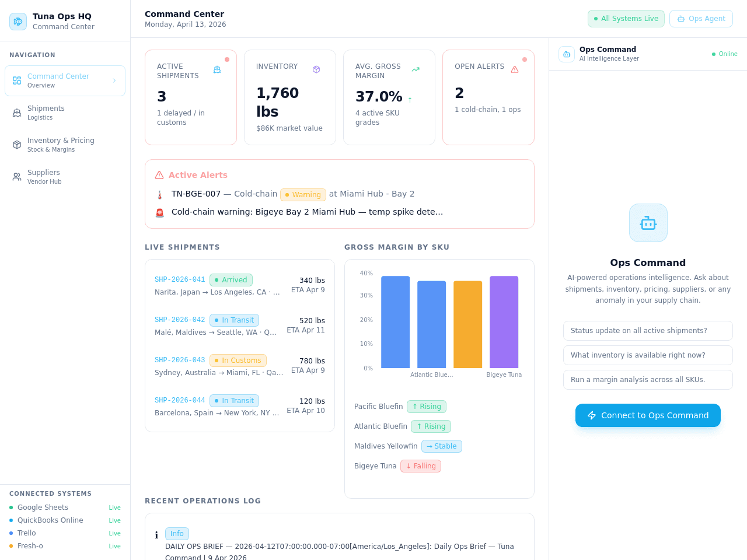Image resolution: width=747 pixels, height=560 pixels.
Task: Click the large robot icon in Ops Command panel
Action: click(648, 223)
